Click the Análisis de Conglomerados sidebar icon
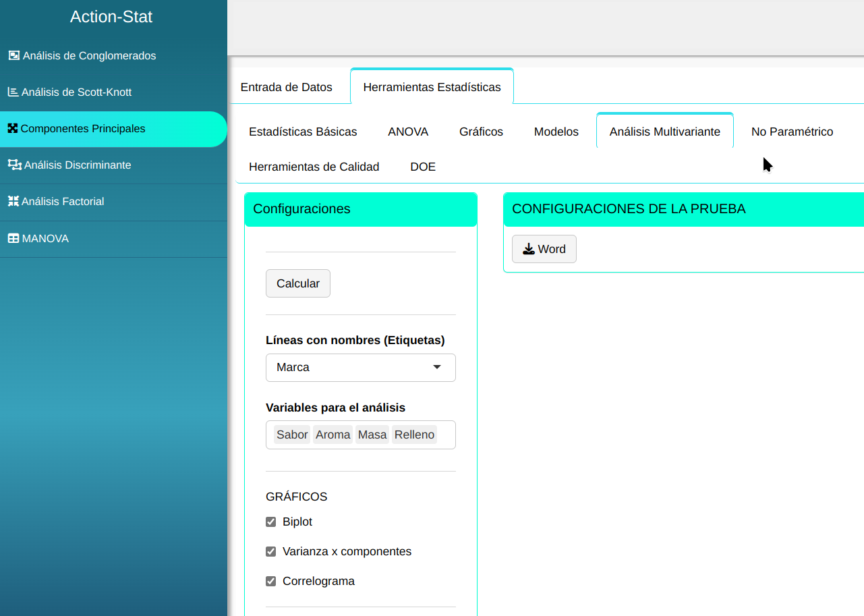Image resolution: width=864 pixels, height=616 pixels. click(13, 55)
